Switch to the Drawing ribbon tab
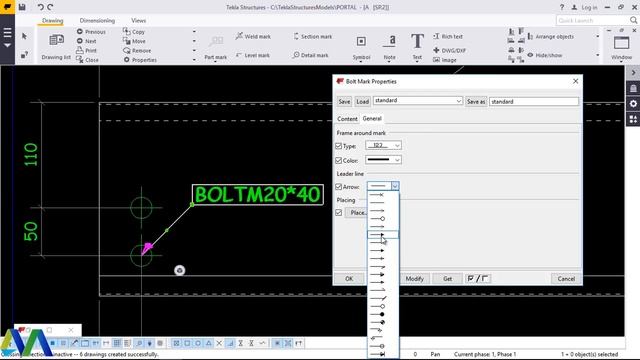 (53, 20)
